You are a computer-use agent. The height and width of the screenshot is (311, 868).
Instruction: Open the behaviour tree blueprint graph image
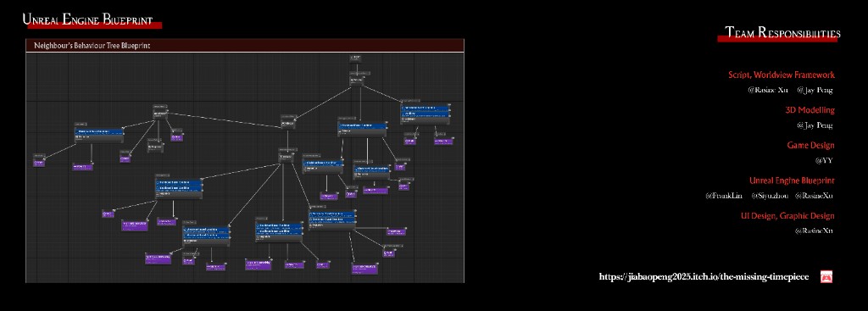coord(245,168)
